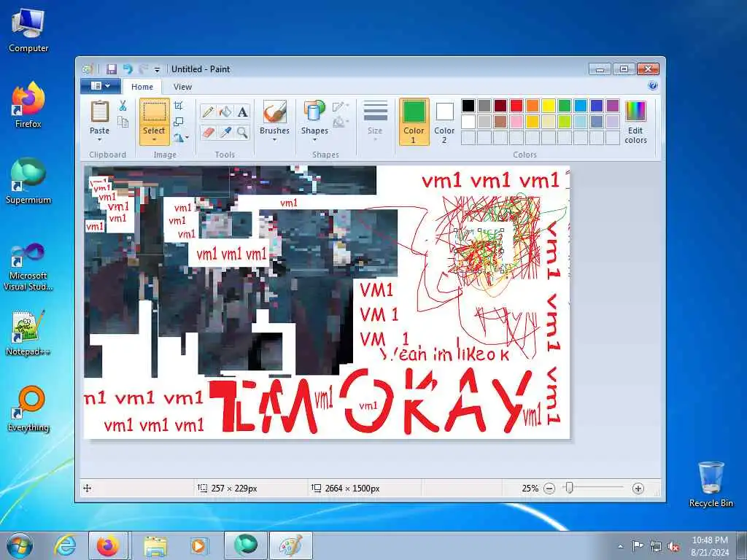Click the Everything desktop shortcut

28,408
